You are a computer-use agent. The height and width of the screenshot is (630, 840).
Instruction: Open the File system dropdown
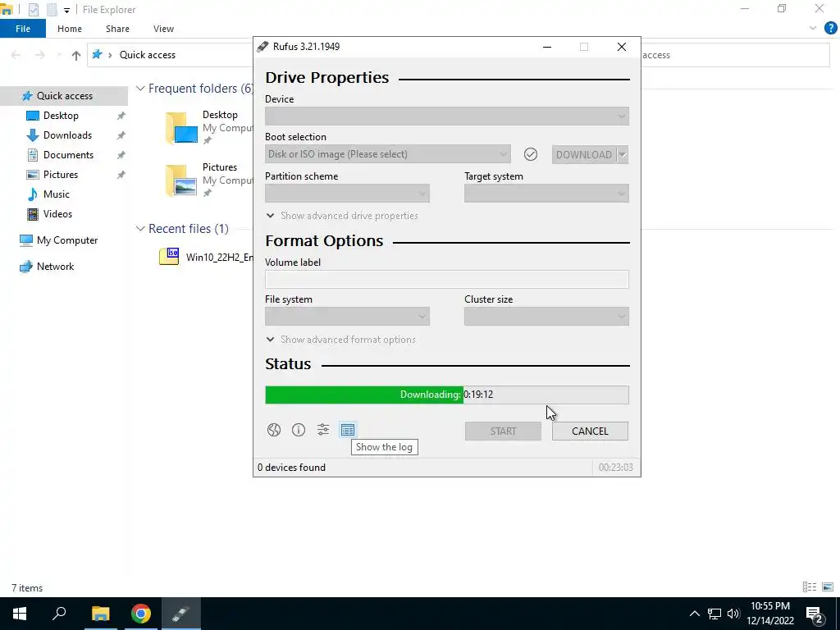[x=347, y=317]
